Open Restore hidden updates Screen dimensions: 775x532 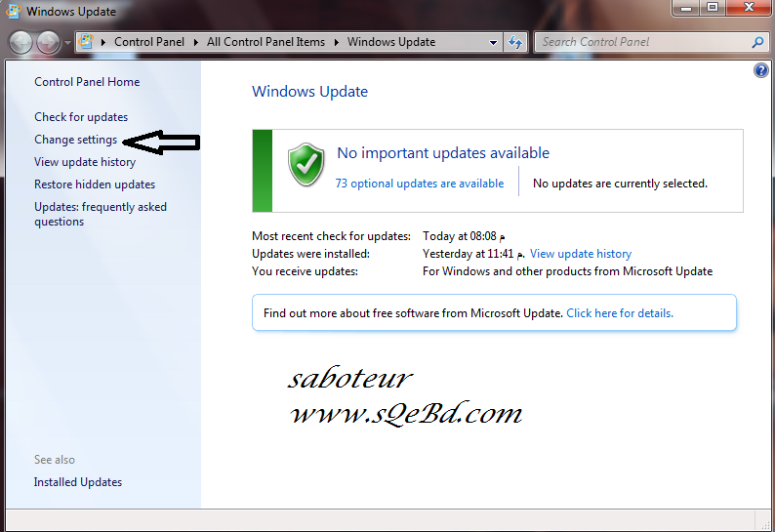[x=95, y=184]
